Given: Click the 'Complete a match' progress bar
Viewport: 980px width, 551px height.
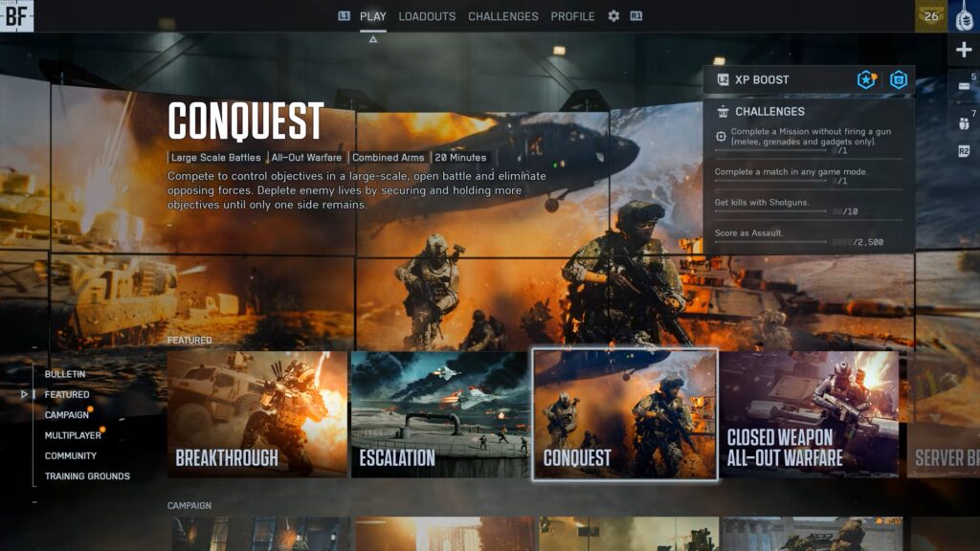Looking at the screenshot, I should click(x=770, y=181).
